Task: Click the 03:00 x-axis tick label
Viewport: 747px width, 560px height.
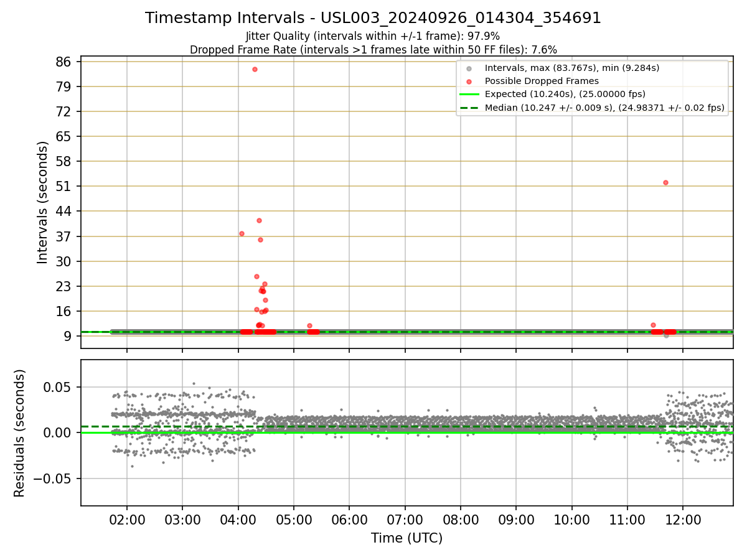Action: pyautogui.click(x=182, y=520)
